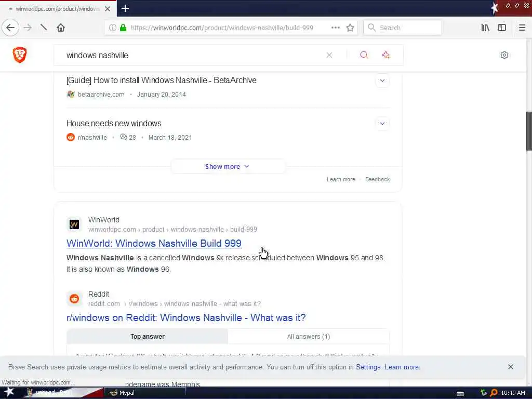Screen dimensions: 532x399
Task: Open Learn more in usage metrics banner
Action: click(402, 367)
